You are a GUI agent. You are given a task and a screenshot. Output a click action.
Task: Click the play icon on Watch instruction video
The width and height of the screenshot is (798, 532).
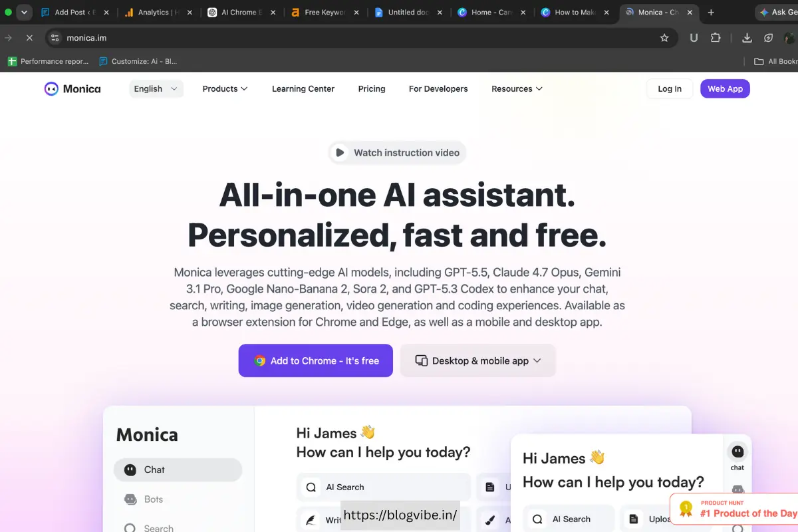[340, 152]
